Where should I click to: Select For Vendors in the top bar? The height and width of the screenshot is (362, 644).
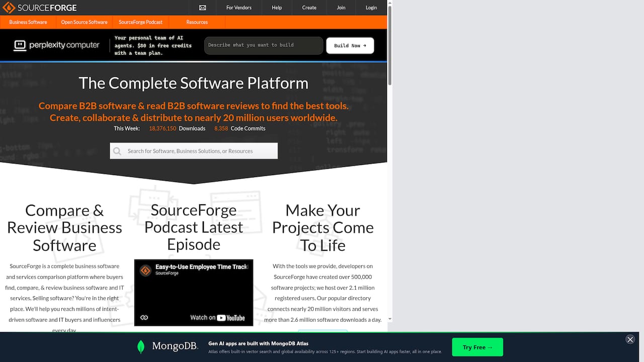click(238, 8)
